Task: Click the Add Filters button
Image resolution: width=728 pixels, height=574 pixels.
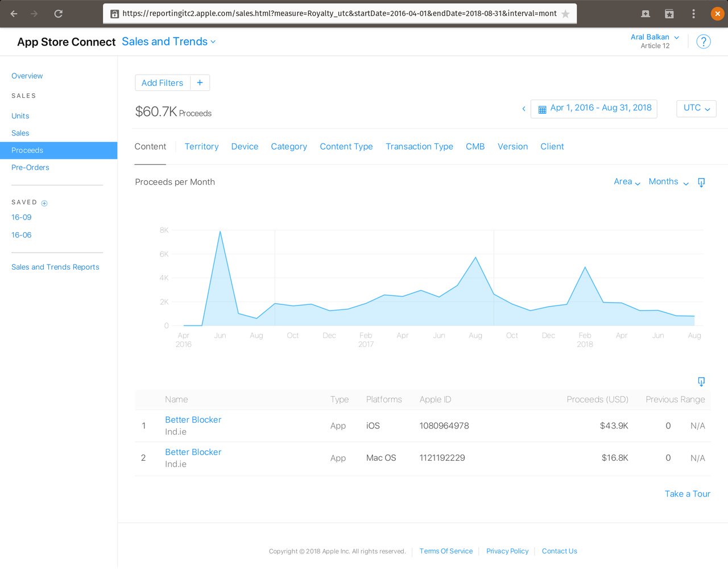Action: coord(162,82)
